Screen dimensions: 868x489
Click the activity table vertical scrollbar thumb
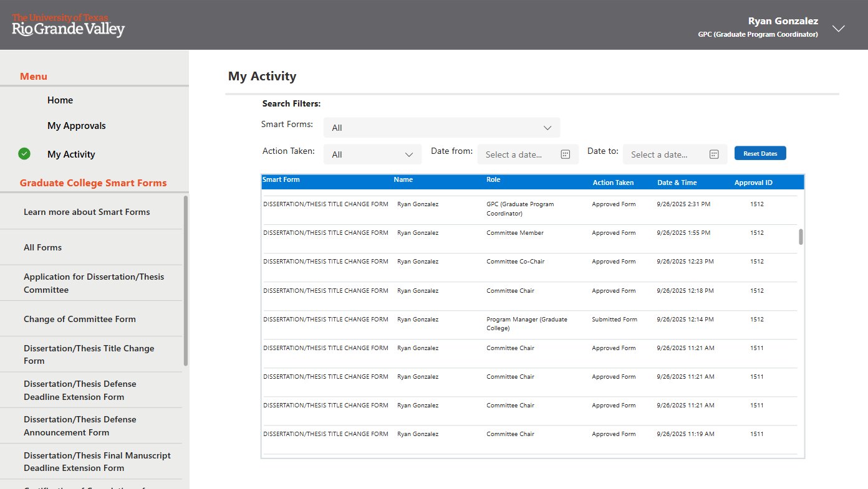[x=801, y=237]
